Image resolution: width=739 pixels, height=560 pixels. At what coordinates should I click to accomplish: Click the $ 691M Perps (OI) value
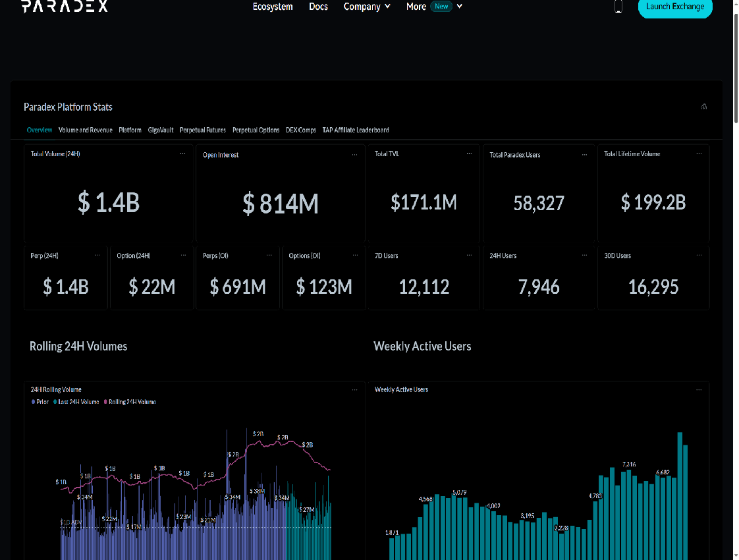click(238, 287)
